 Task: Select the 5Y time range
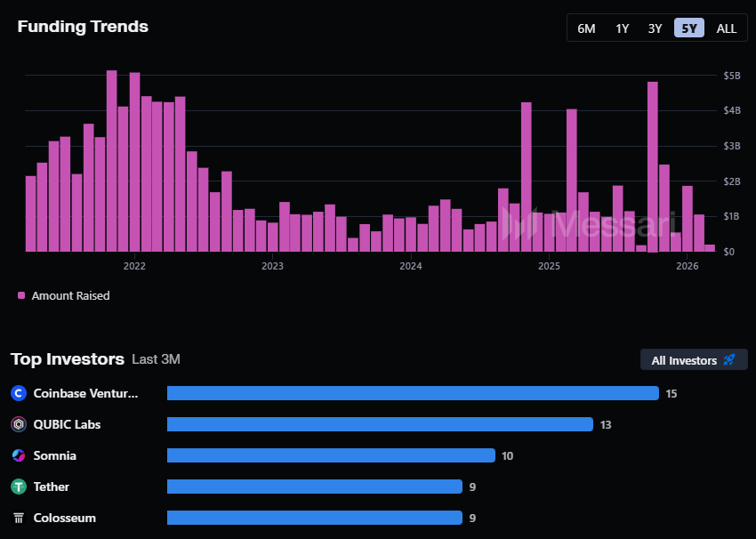point(689,28)
